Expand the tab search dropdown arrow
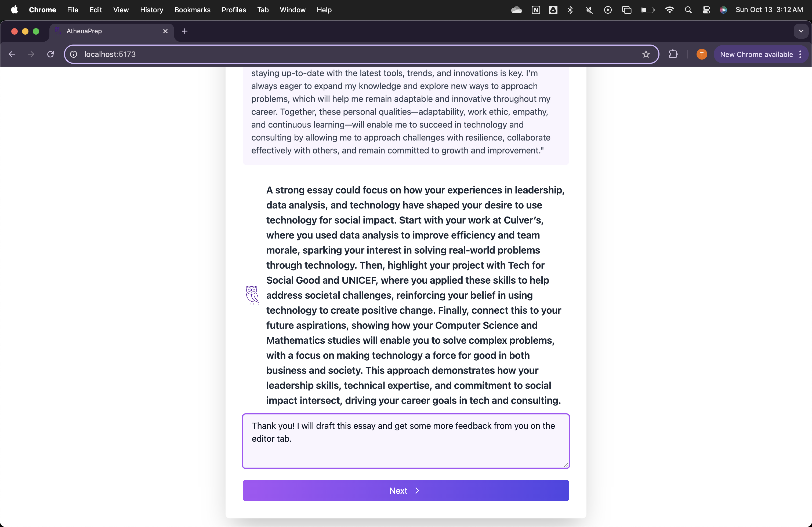Viewport: 812px width, 527px height. pyautogui.click(x=801, y=31)
